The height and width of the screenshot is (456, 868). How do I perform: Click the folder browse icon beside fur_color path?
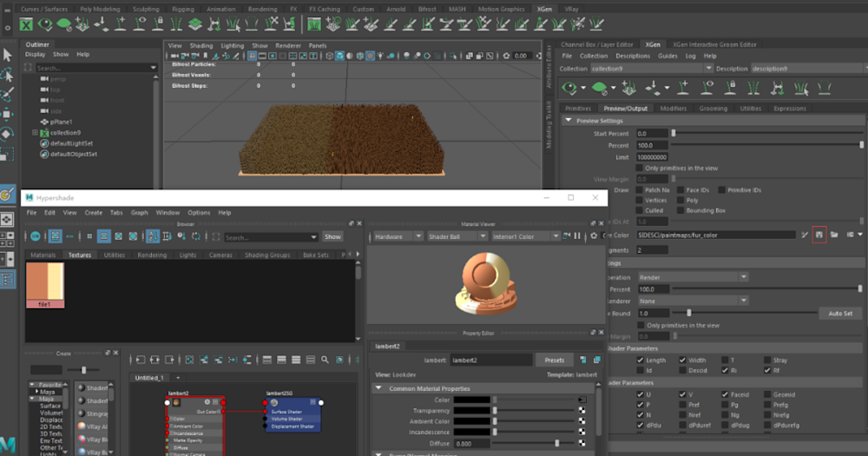click(x=833, y=235)
